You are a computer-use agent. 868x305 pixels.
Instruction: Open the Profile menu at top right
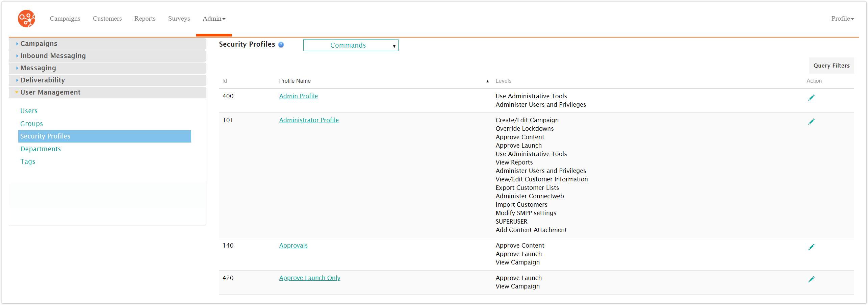pyautogui.click(x=842, y=19)
